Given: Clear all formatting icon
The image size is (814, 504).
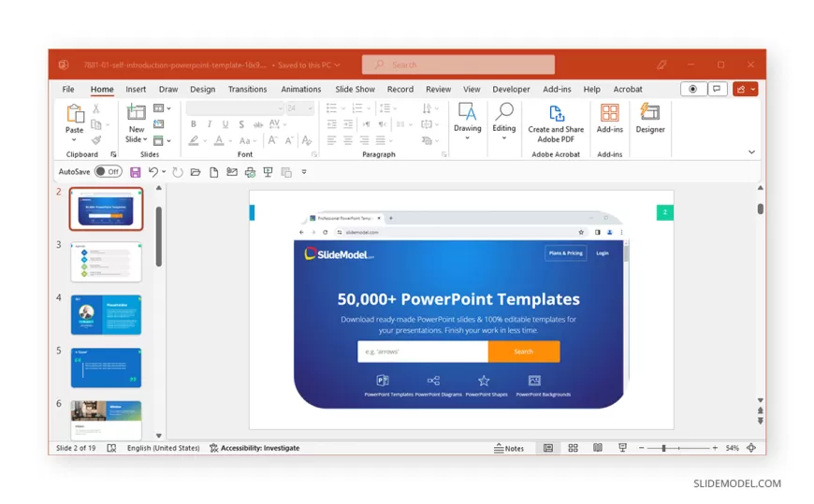Looking at the screenshot, I should (x=307, y=140).
